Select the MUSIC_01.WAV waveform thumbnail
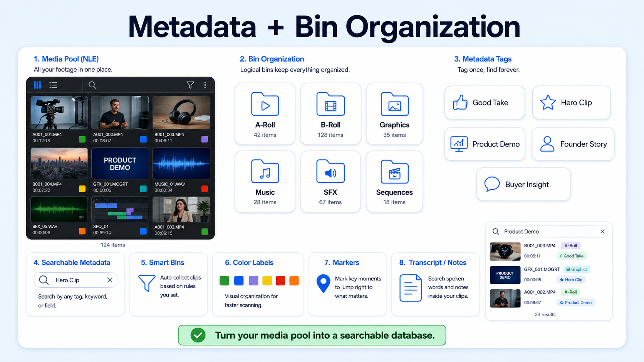The image size is (644, 362). (x=181, y=163)
